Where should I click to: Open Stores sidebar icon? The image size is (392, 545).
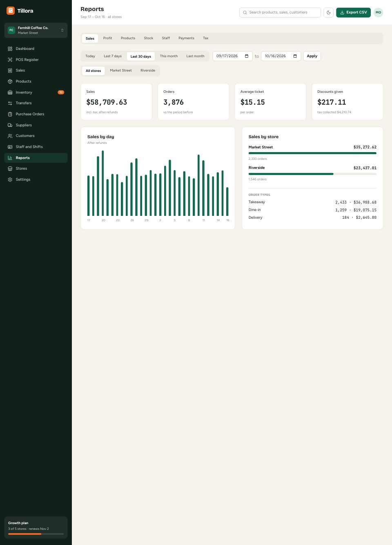10,168
